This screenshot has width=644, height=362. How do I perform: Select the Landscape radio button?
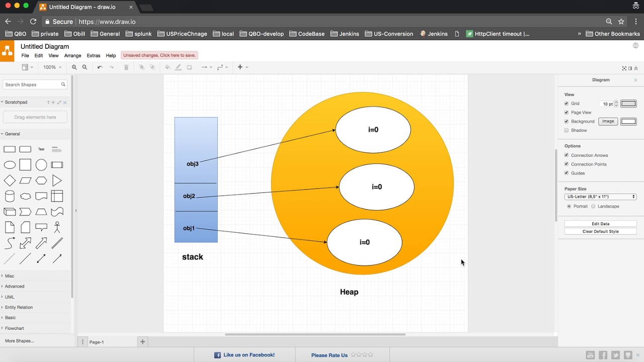(593, 206)
